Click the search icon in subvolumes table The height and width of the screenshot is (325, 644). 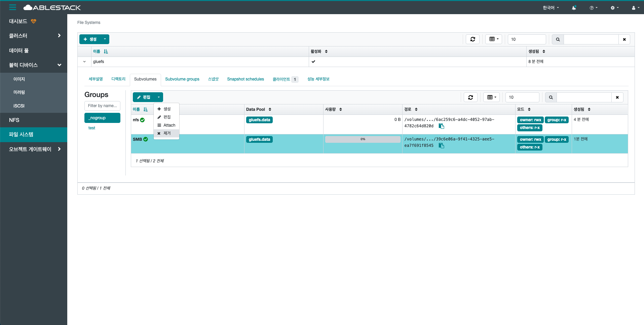point(551,97)
